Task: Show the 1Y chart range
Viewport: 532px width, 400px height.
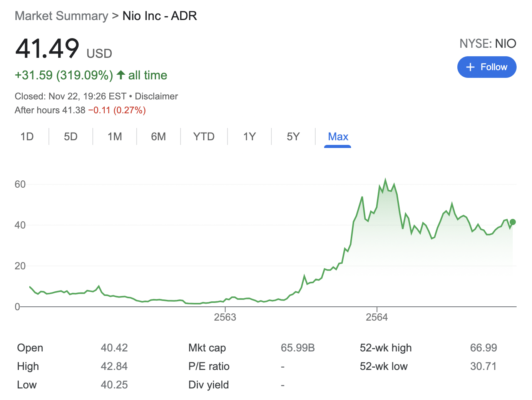Action: pyautogui.click(x=249, y=136)
